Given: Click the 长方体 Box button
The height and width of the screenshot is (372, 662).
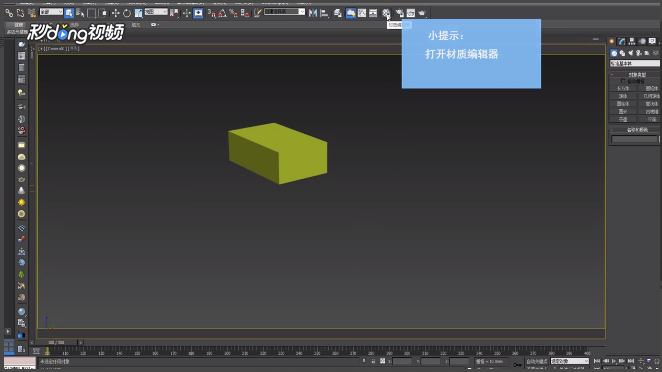Looking at the screenshot, I should point(623,88).
